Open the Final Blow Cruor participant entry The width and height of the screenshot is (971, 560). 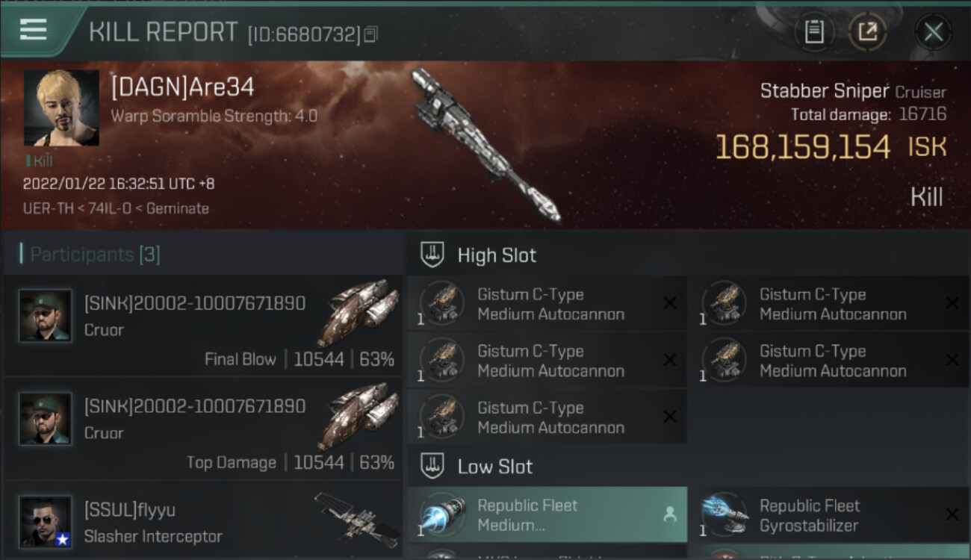pos(203,326)
